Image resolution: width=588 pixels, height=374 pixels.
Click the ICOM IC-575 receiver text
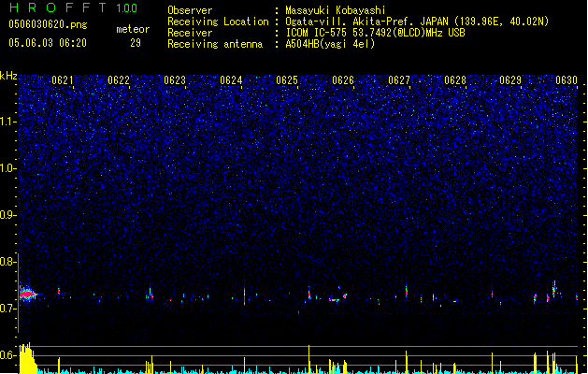(x=375, y=33)
